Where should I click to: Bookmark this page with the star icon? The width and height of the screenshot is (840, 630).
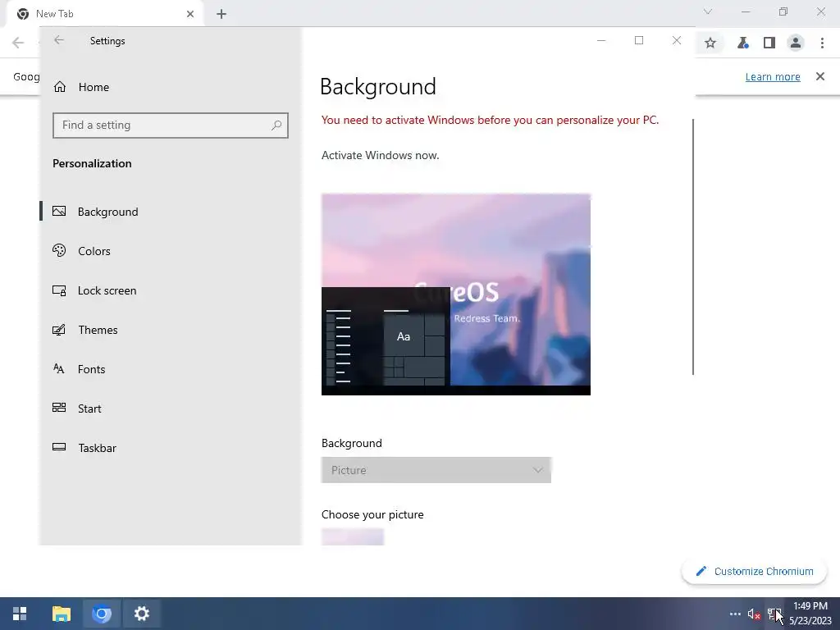710,43
